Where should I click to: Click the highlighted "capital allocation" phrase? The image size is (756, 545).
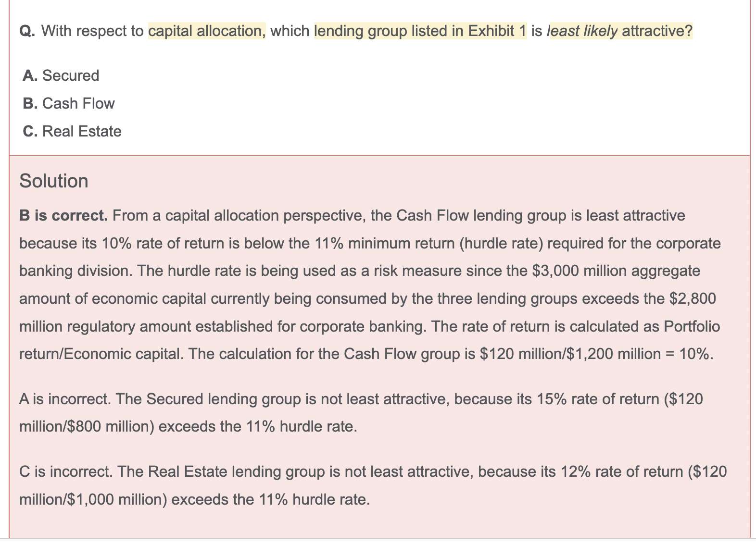click(x=206, y=31)
